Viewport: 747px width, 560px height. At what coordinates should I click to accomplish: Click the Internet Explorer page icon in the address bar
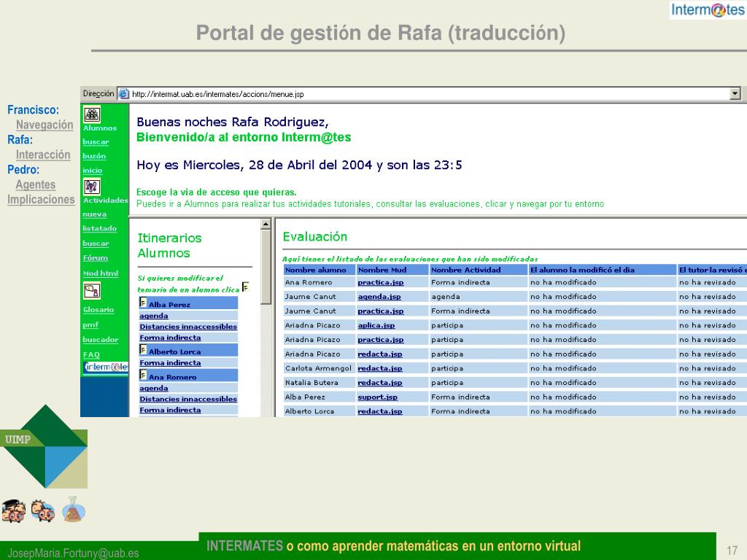coord(123,94)
